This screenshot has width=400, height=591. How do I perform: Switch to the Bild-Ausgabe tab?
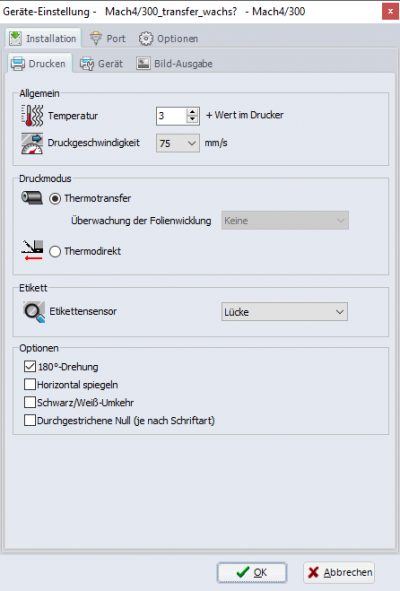[x=175, y=64]
